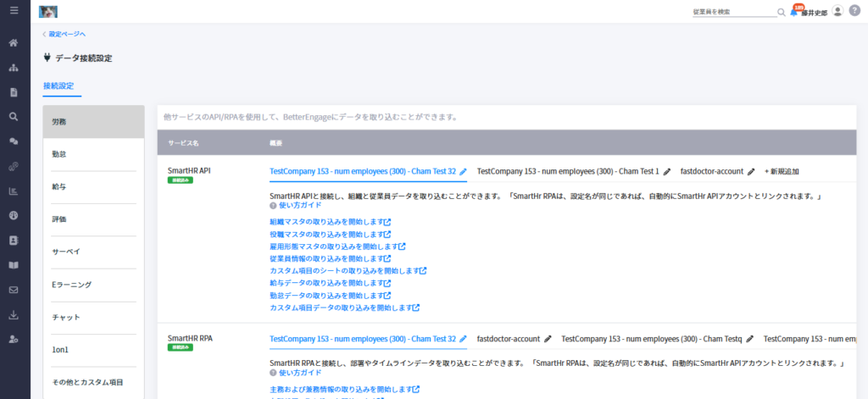The height and width of the screenshot is (399, 868).
Task: Open the user settings sidebar icon
Action: click(14, 339)
